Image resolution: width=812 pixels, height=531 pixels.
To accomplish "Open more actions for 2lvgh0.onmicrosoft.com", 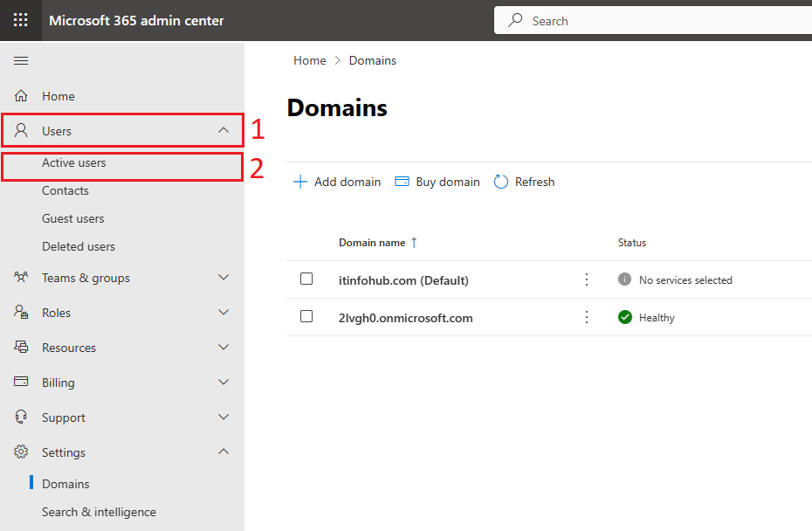I will [586, 317].
